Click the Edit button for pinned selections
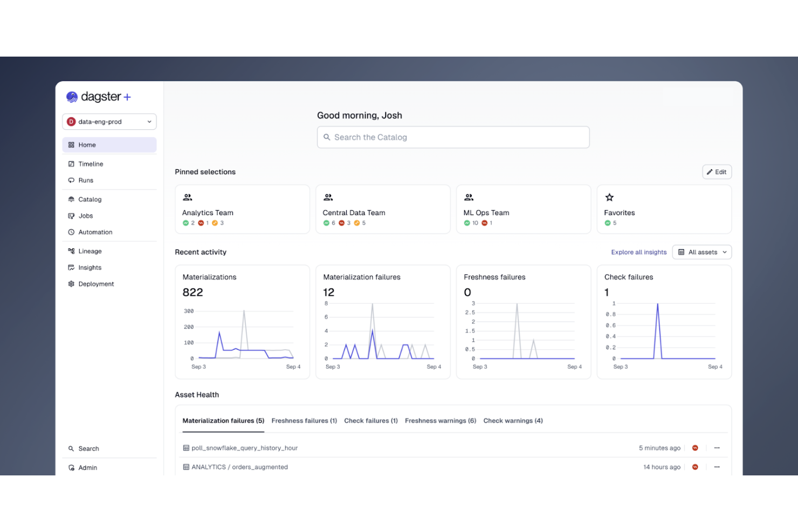Viewport: 798px width, 532px height. (717, 171)
